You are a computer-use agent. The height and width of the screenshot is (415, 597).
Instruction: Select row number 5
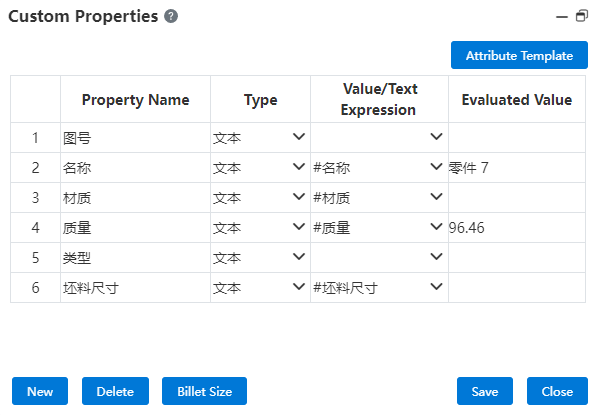(x=35, y=258)
